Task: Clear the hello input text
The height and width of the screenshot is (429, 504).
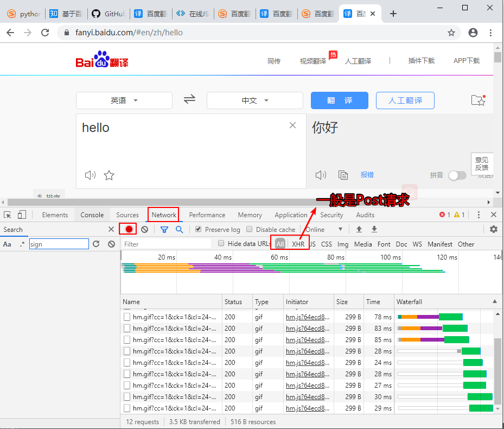Action: pos(292,125)
